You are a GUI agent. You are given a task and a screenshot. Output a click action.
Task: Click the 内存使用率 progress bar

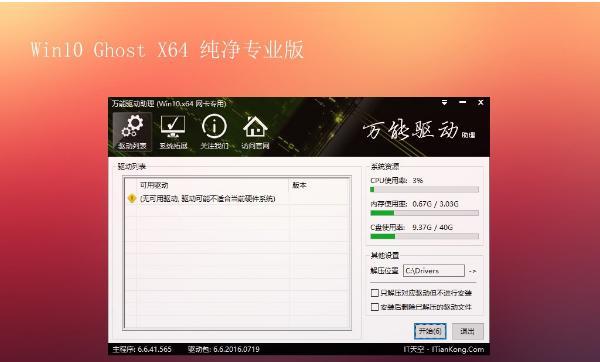(424, 213)
